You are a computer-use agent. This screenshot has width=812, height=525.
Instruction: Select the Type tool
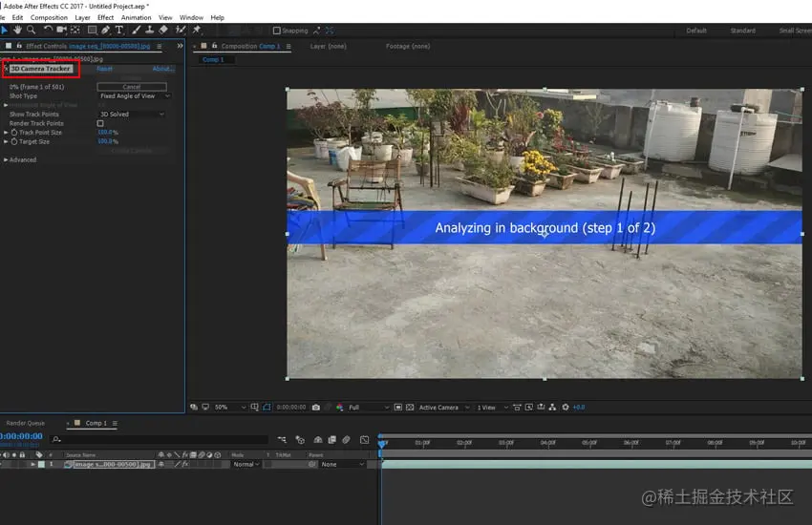pos(118,31)
